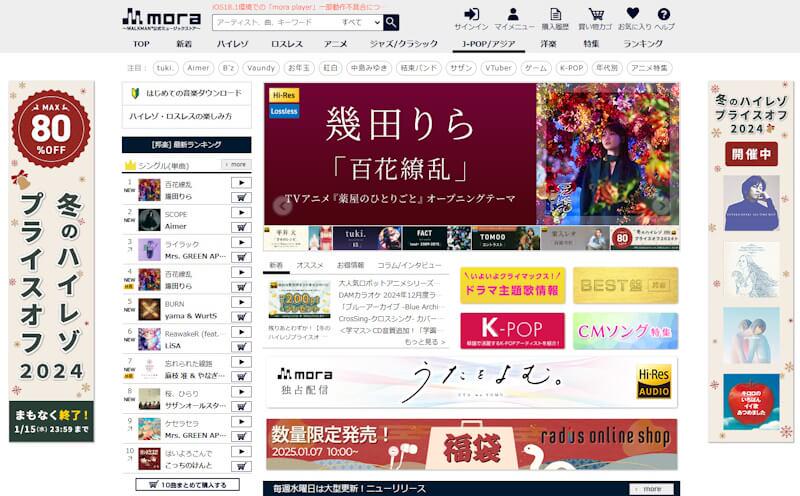Select the VTuber tag pill

coord(498,68)
